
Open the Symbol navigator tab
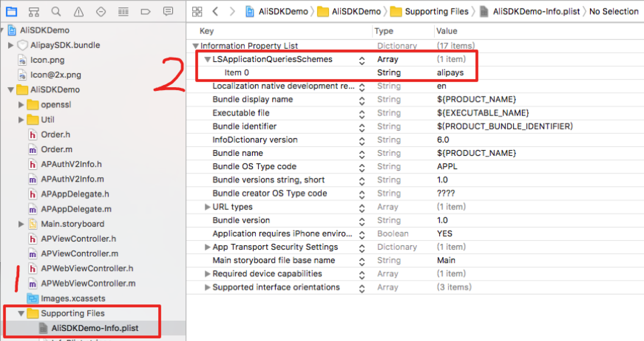(34, 12)
